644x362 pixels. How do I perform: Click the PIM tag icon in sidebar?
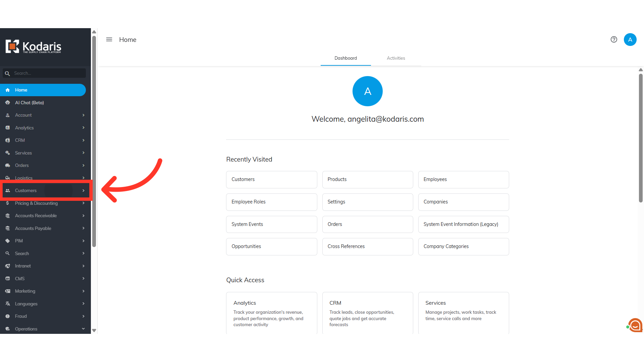tap(8, 241)
